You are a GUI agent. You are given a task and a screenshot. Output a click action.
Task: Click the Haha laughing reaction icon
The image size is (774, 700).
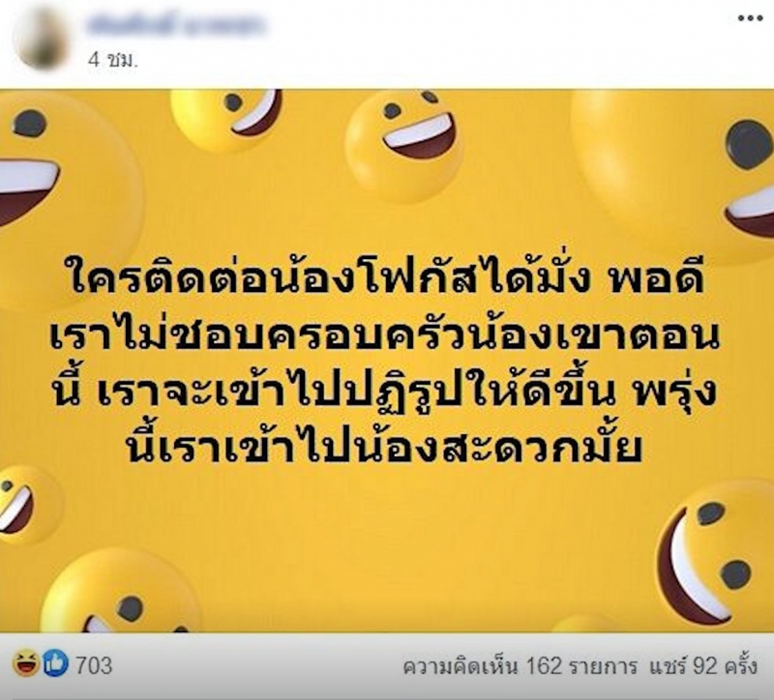pos(26,663)
